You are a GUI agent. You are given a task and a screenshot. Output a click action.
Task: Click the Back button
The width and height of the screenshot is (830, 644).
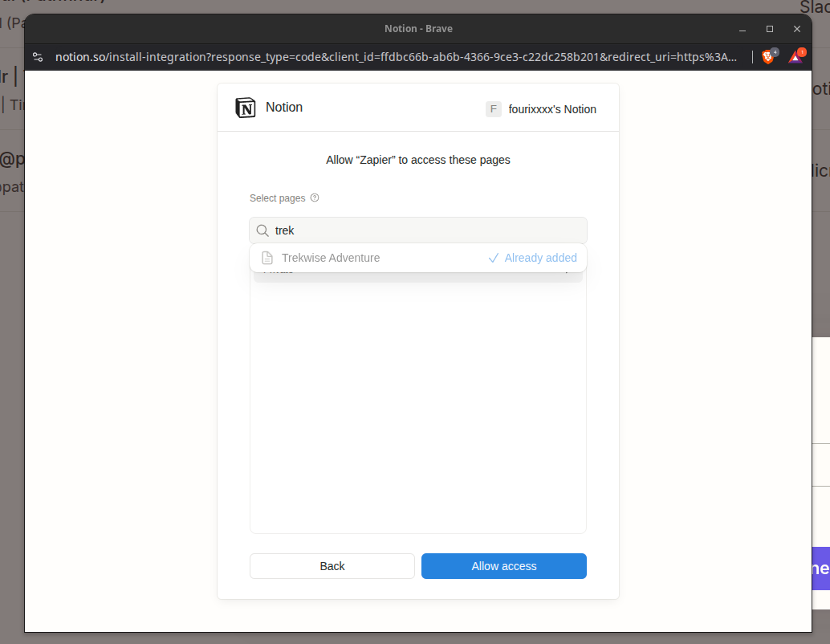332,566
